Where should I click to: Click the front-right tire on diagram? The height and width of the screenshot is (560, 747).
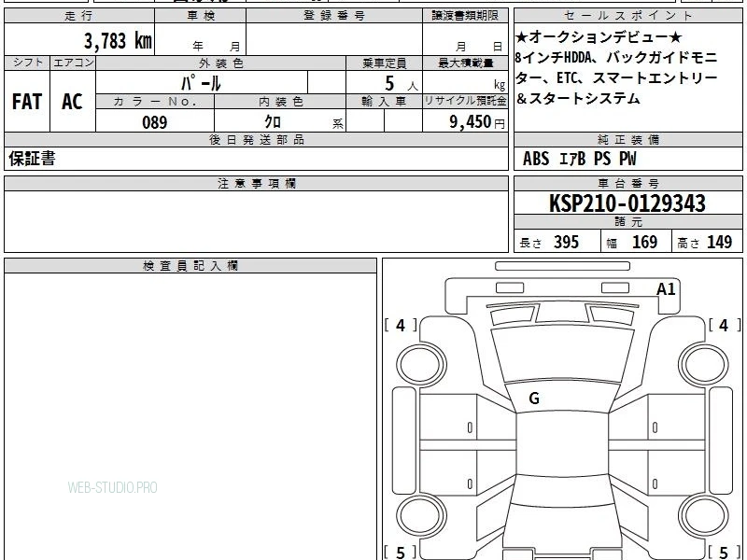[704, 365]
